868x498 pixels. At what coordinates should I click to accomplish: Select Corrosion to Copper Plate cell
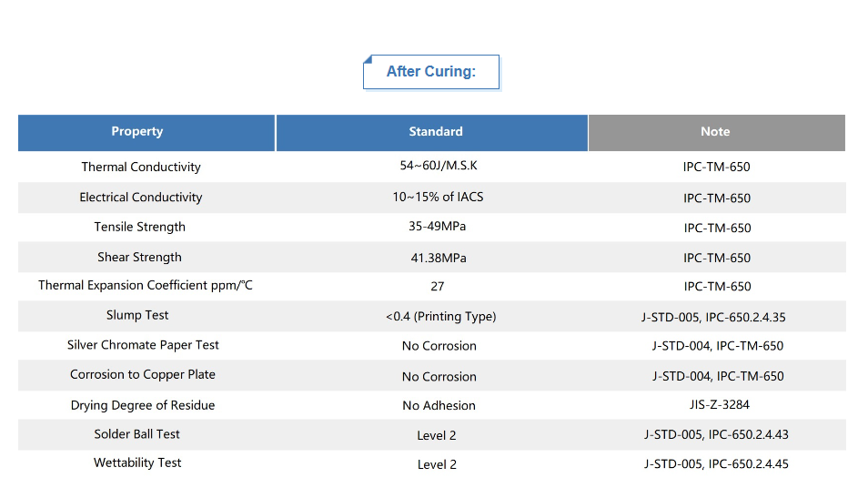click(143, 375)
